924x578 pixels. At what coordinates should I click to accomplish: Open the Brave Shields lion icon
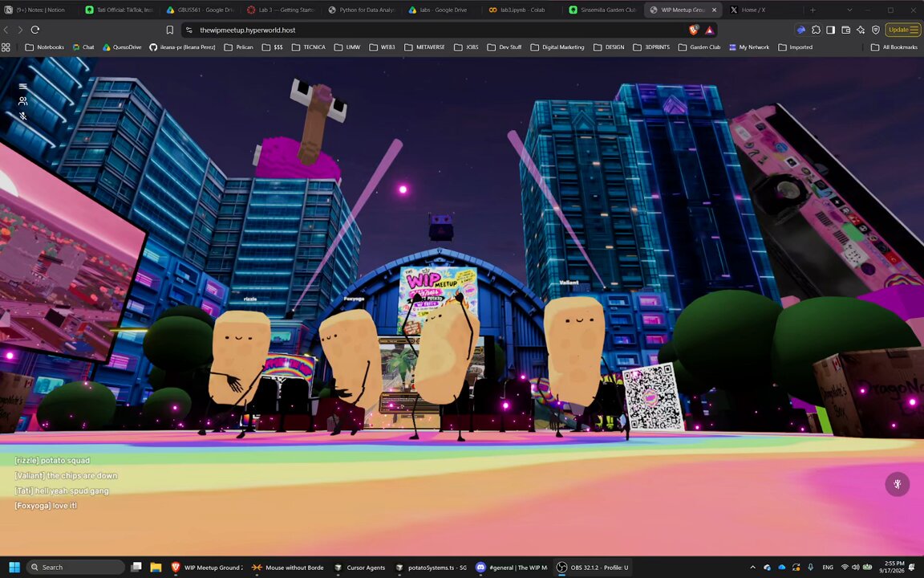click(694, 30)
